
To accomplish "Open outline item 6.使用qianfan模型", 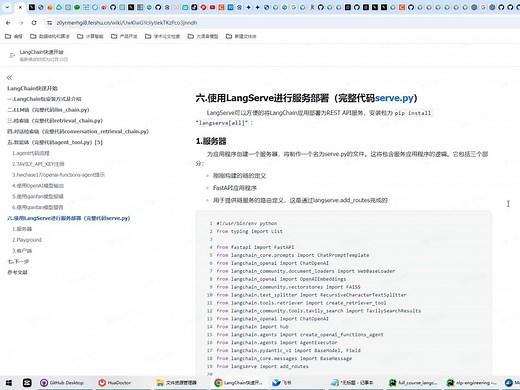I will click(38, 207).
